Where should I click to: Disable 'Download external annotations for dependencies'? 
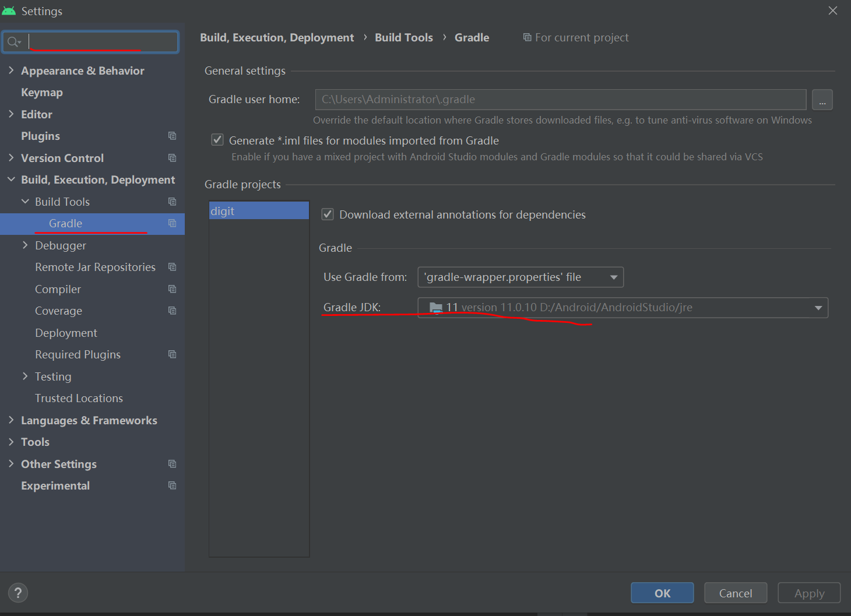coord(328,214)
